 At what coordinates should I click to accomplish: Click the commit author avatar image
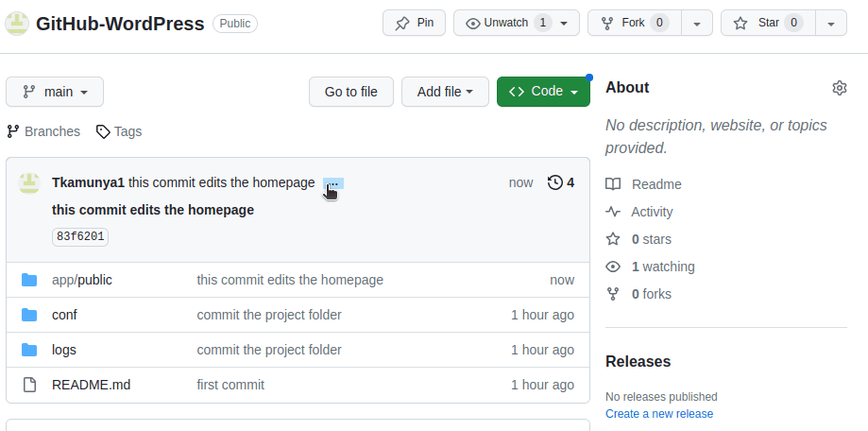tap(29, 183)
